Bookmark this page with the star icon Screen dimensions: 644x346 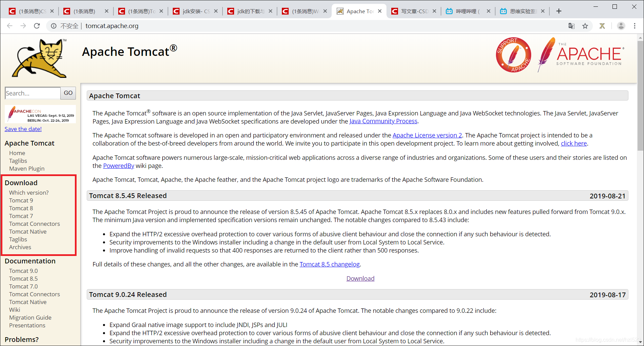[x=585, y=26]
